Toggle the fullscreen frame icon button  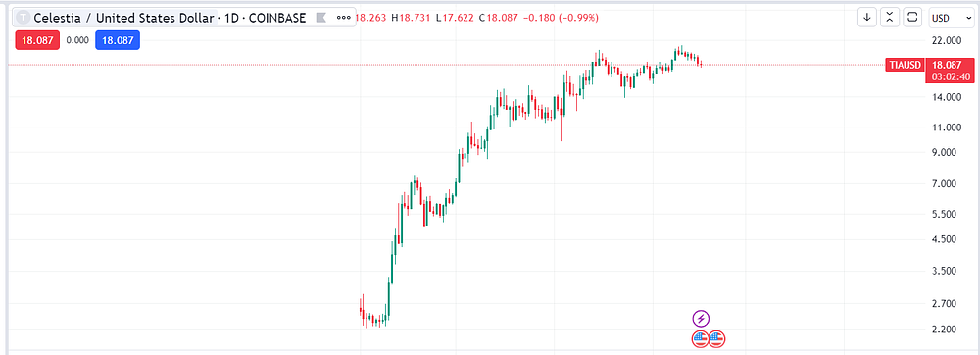pyautogui.click(x=913, y=18)
